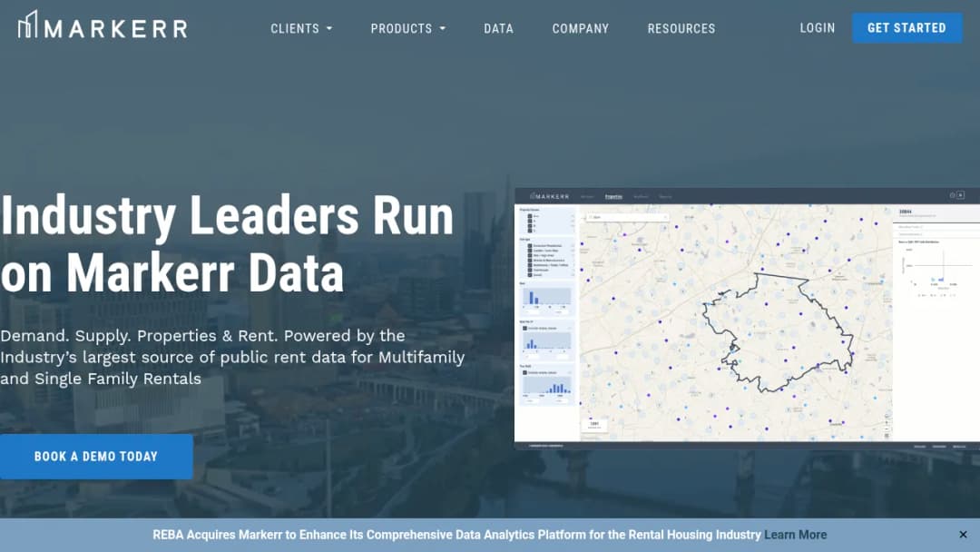Image resolution: width=980 pixels, height=552 pixels.
Task: Open the Company menu item
Action: click(581, 29)
